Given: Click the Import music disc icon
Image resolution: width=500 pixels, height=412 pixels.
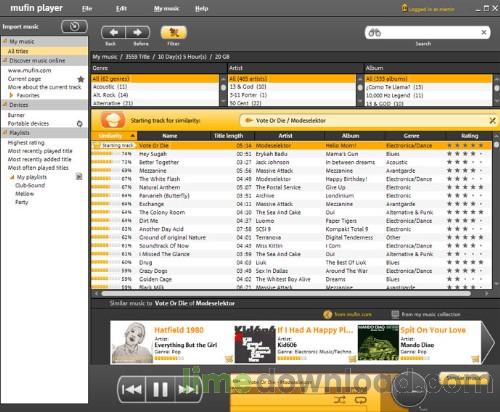Looking at the screenshot, I should point(74,27).
